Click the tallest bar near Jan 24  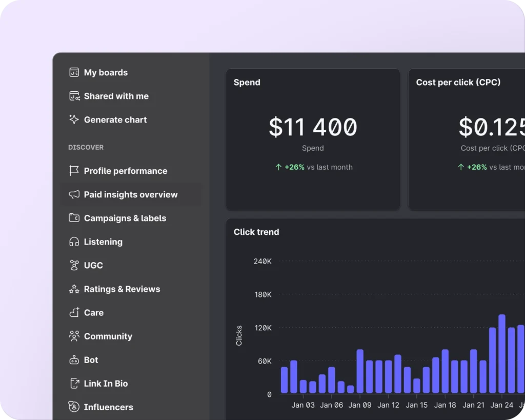click(x=502, y=354)
